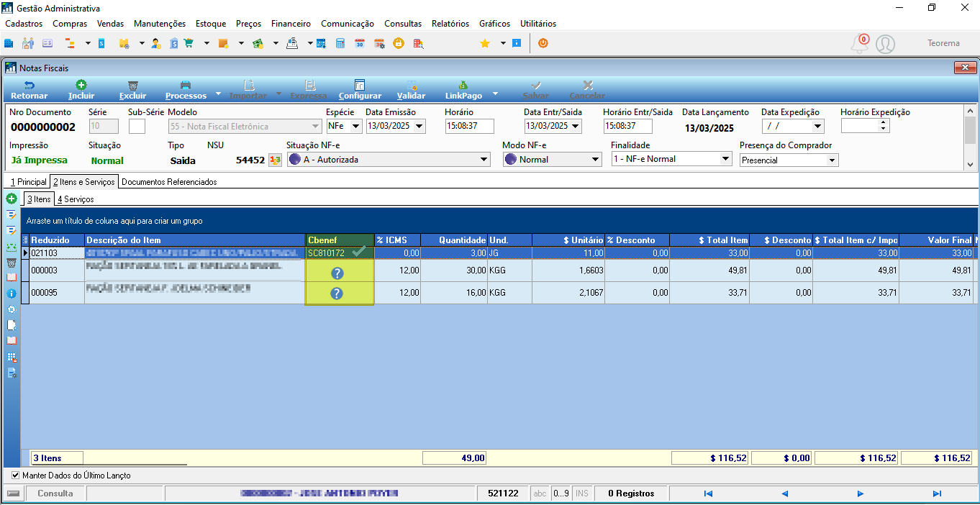Click the Processos button
Image resolution: width=980 pixels, height=505 pixels.
[x=186, y=90]
